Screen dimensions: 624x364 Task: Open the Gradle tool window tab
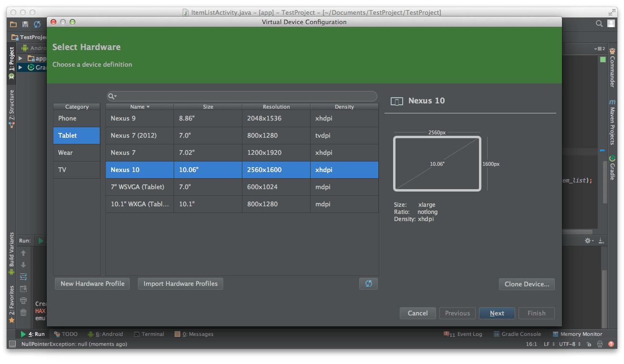(x=612, y=168)
